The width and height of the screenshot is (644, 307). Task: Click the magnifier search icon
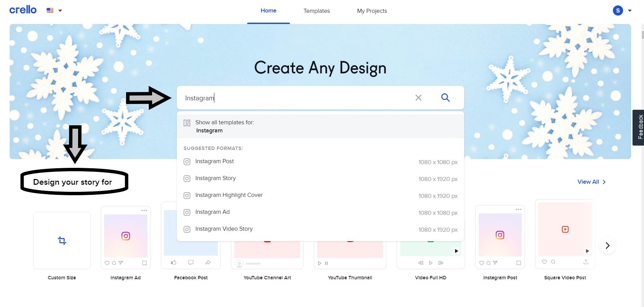click(446, 98)
